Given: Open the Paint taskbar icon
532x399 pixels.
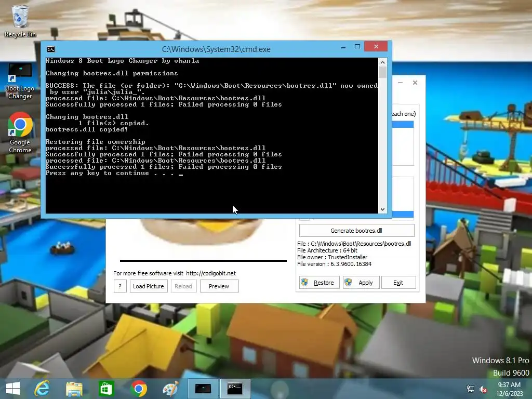Looking at the screenshot, I should (x=170, y=389).
